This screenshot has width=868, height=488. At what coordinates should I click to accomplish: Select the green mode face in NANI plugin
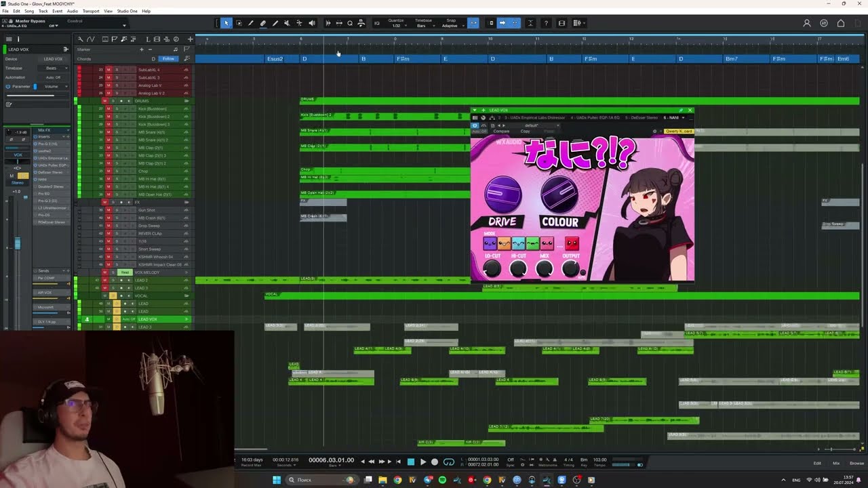(533, 243)
